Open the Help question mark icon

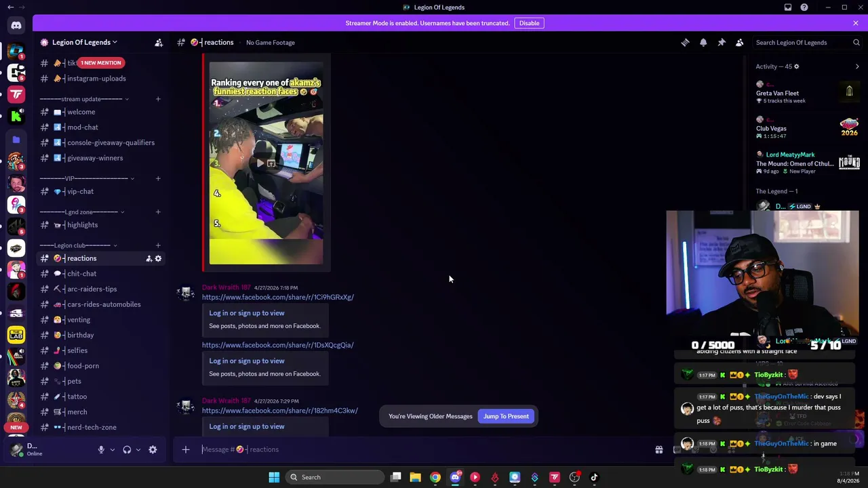(804, 7)
